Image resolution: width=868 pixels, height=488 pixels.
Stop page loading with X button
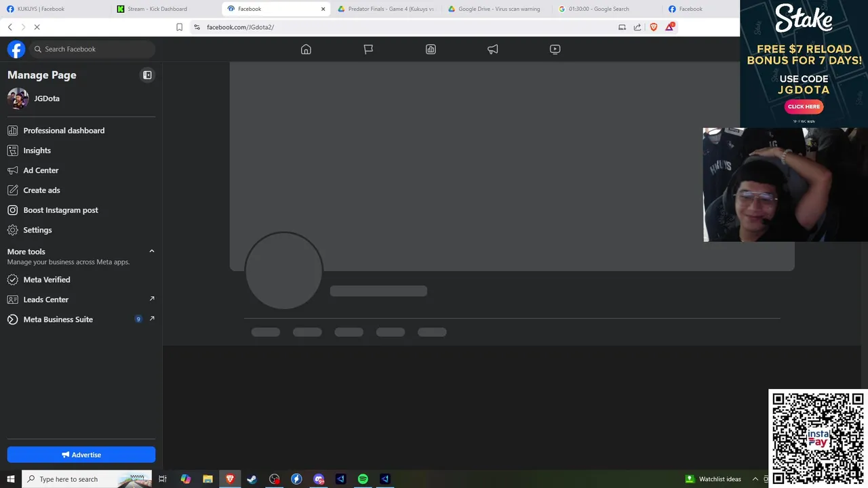point(37,27)
